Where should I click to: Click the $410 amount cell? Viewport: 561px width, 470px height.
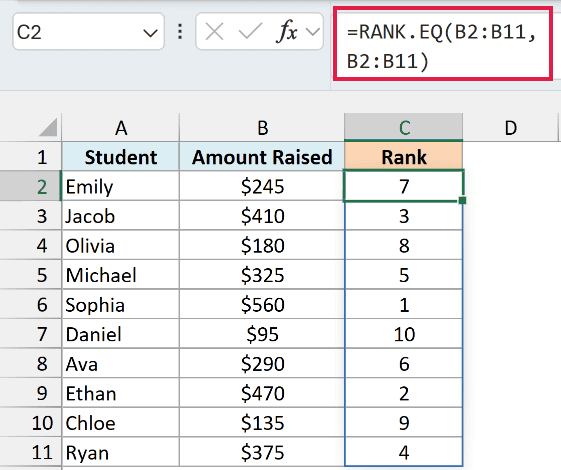(x=262, y=216)
